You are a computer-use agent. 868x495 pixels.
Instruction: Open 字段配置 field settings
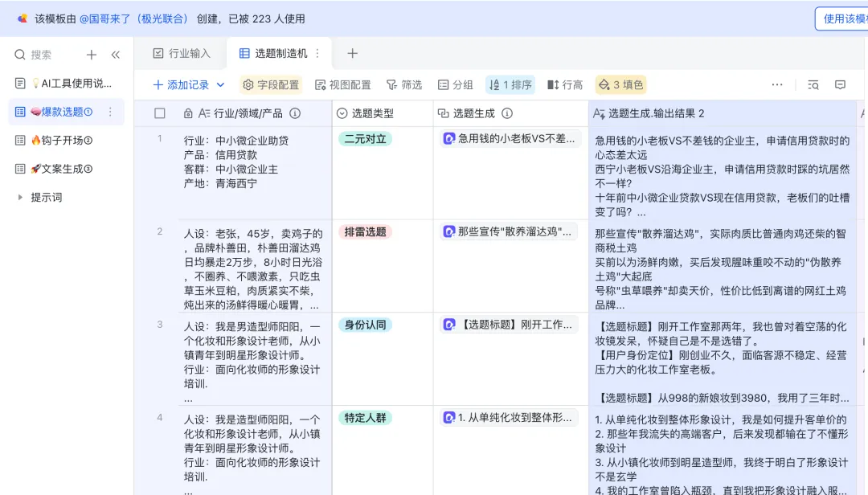[272, 84]
